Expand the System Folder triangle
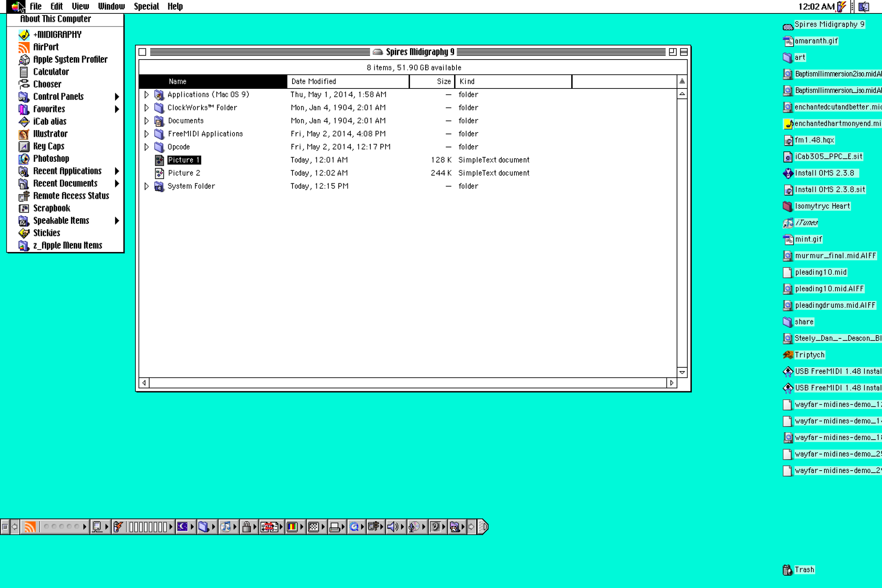882x588 pixels. click(146, 186)
